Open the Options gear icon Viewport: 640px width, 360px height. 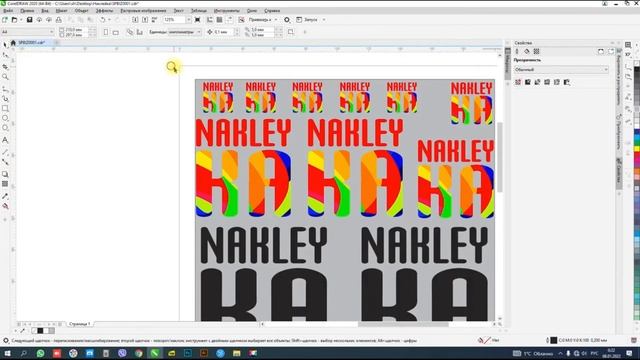[287, 20]
